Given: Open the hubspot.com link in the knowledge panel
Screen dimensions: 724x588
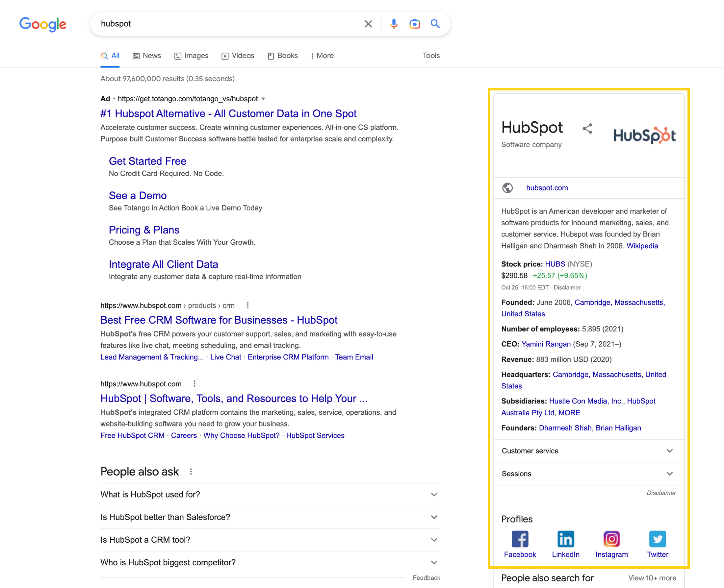Looking at the screenshot, I should tap(547, 188).
